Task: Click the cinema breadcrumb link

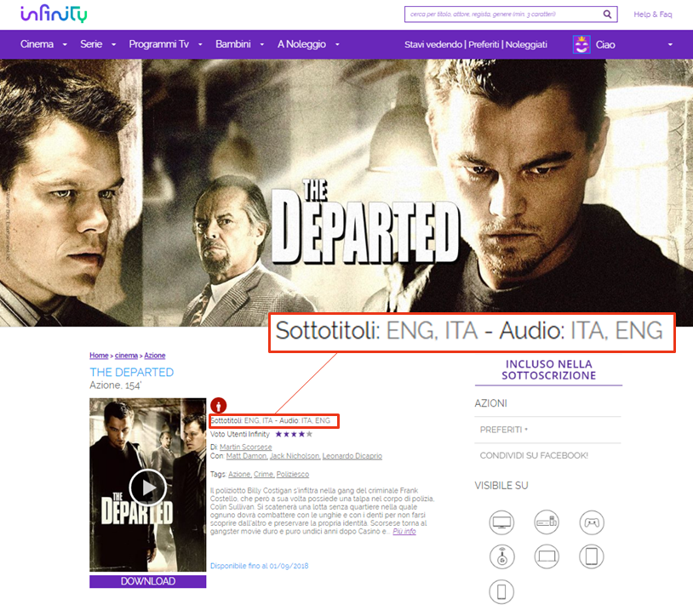Action: 126,356
